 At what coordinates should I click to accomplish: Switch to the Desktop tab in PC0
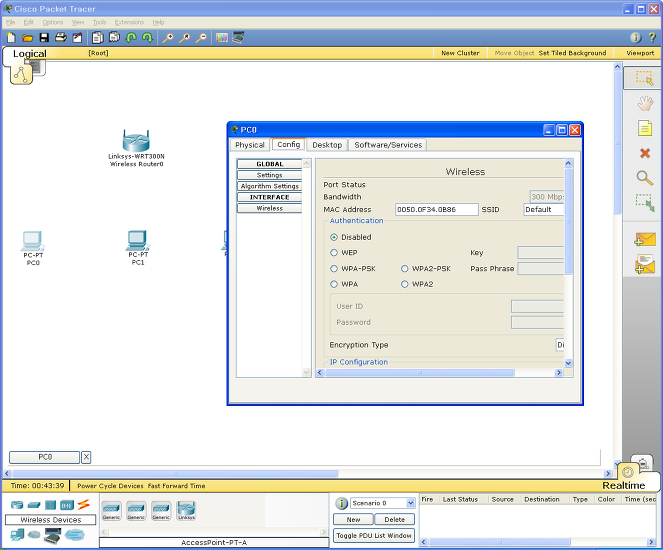[x=327, y=145]
